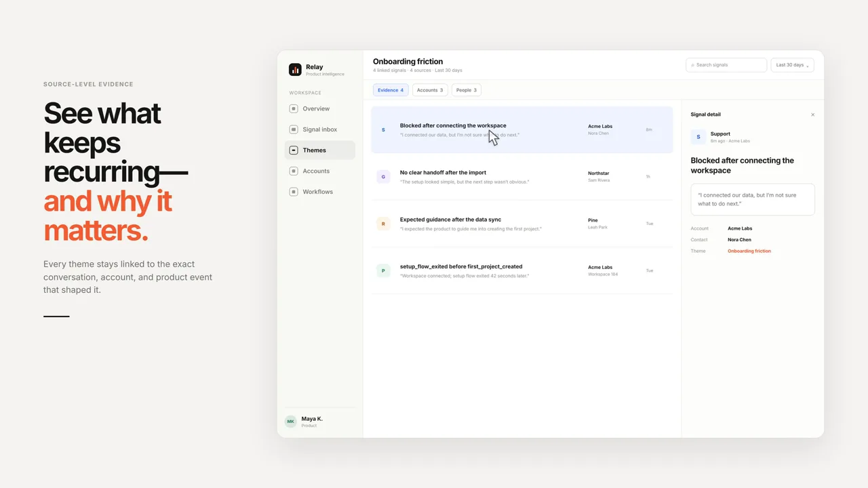Screen dimensions: 868x488
Task: Click the S badge on Blocked signal row
Action: coord(383,129)
